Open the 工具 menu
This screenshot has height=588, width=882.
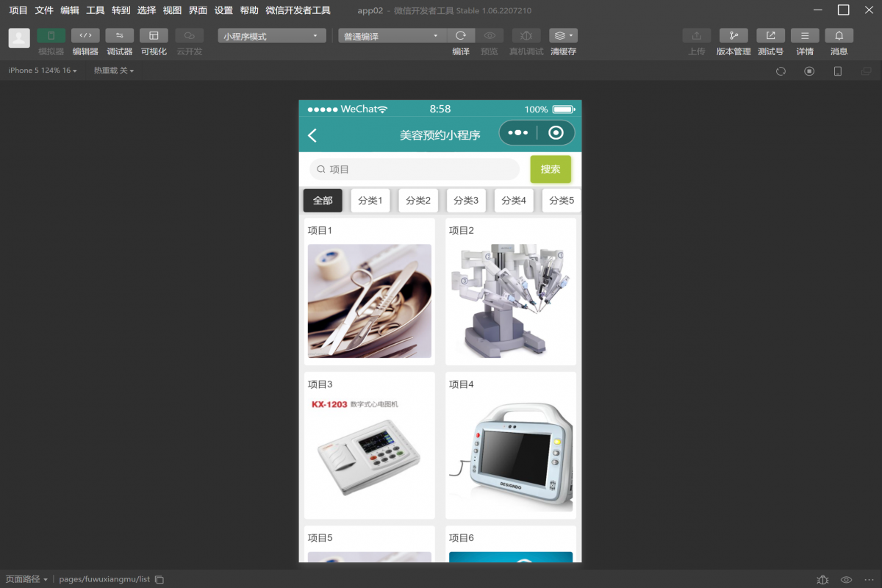click(x=96, y=10)
